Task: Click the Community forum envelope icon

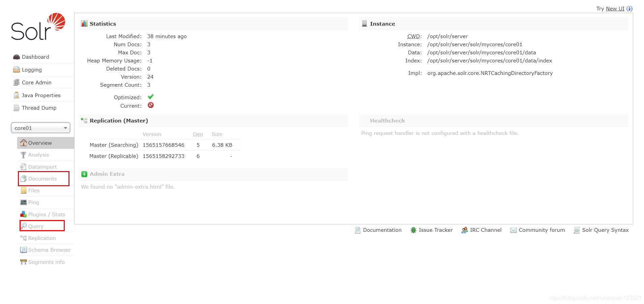Action: (x=513, y=230)
